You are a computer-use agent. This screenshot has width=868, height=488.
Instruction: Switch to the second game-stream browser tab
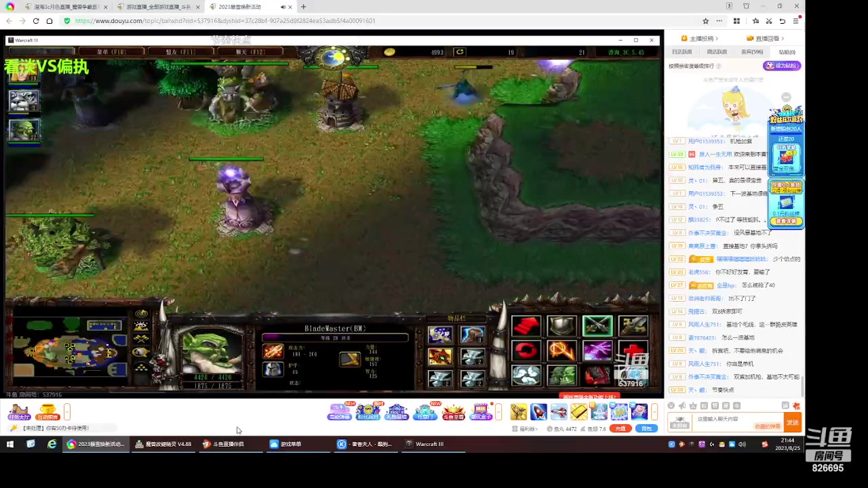157,7
